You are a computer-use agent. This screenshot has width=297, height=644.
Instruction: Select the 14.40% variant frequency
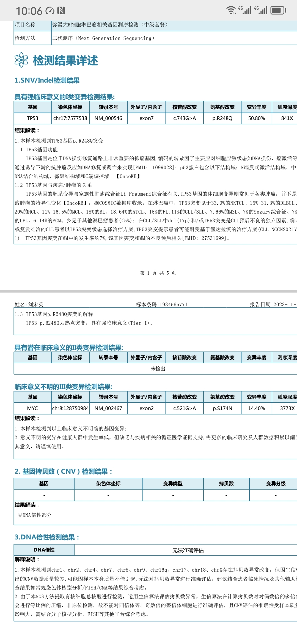[x=257, y=408]
